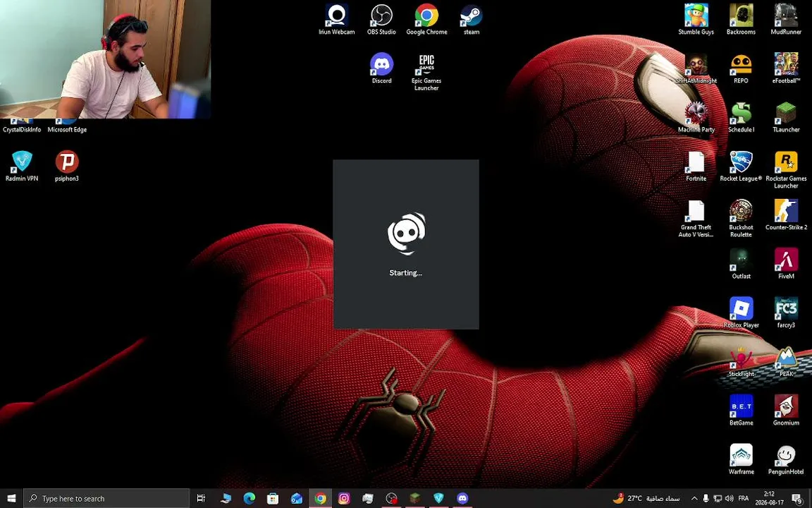
Task: Select the PenguinHotel desktop icon
Action: pyautogui.click(x=786, y=458)
